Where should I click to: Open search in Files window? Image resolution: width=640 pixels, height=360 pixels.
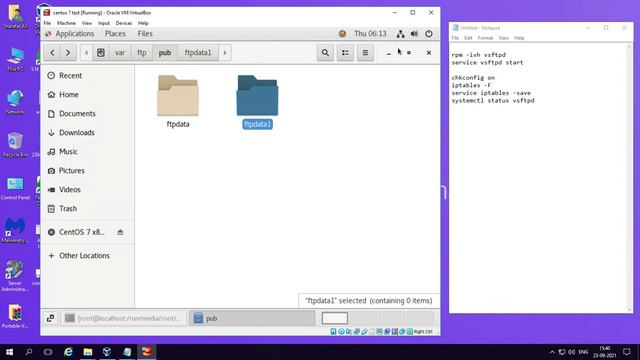pos(325,53)
